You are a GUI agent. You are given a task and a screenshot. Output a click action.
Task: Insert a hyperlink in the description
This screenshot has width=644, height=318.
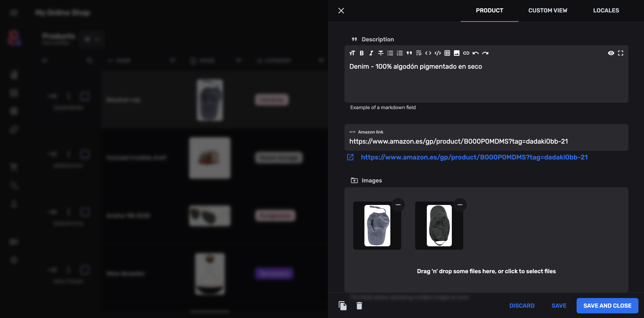click(466, 53)
